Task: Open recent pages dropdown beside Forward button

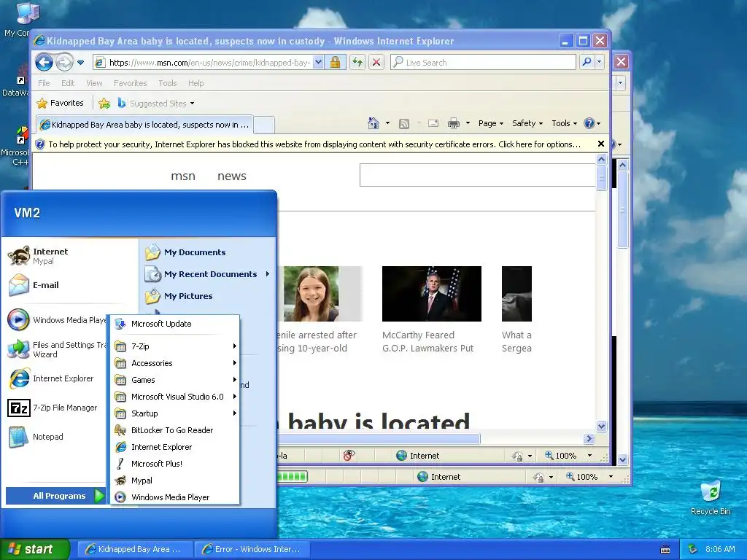Action: click(x=80, y=63)
